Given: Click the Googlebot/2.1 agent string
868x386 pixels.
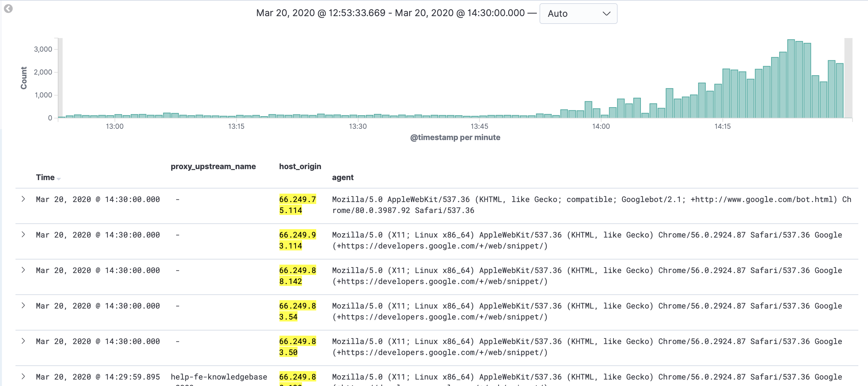Looking at the screenshot, I should click(x=592, y=205).
